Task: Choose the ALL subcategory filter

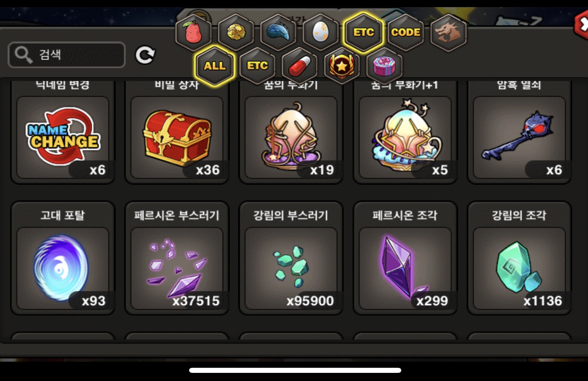Action: click(214, 65)
